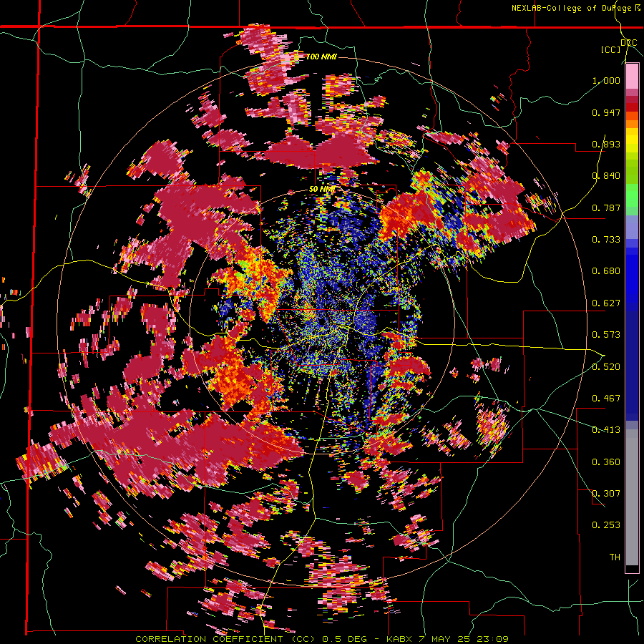Click the 0.627 legend value

[x=606, y=303]
